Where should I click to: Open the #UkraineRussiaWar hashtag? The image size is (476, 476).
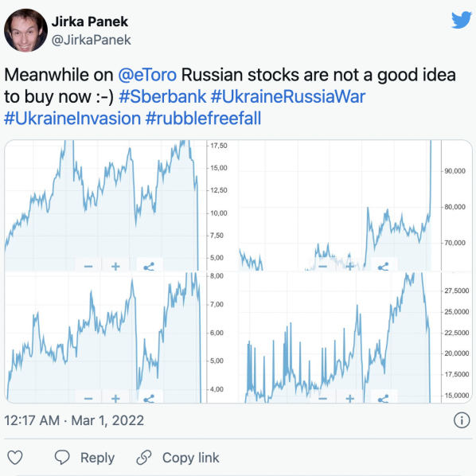(288, 96)
